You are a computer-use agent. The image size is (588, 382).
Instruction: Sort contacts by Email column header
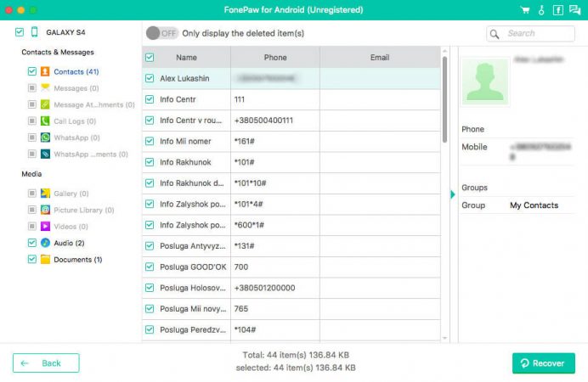point(380,58)
